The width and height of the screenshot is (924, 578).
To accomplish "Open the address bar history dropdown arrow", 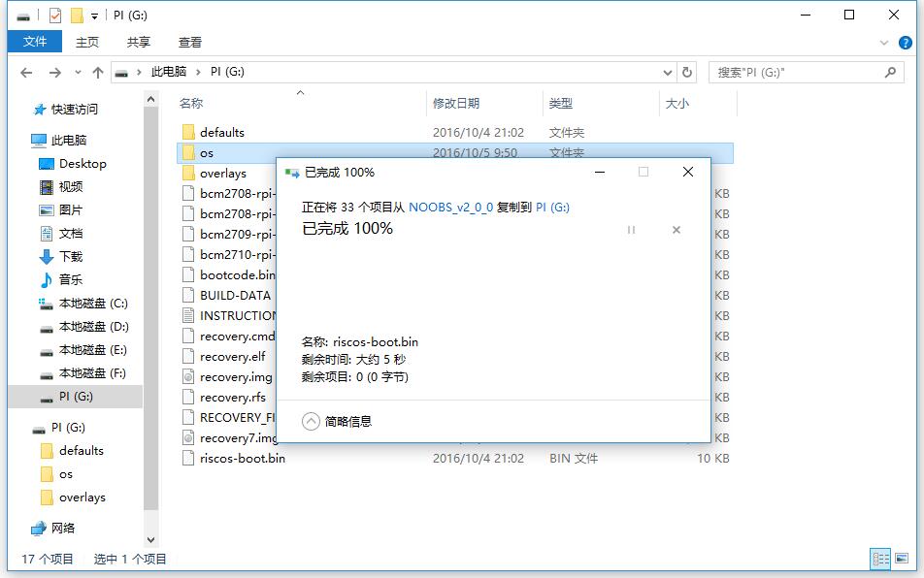I will 668,71.
